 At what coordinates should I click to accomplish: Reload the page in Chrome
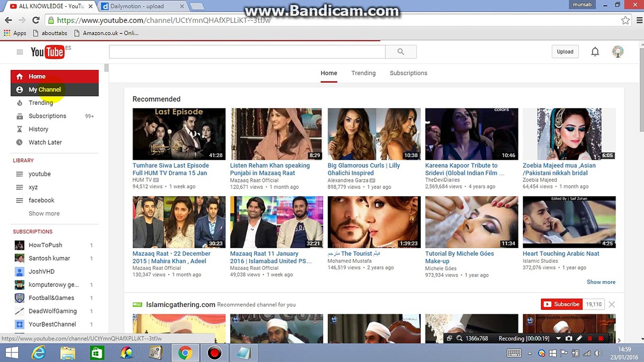tap(36, 20)
